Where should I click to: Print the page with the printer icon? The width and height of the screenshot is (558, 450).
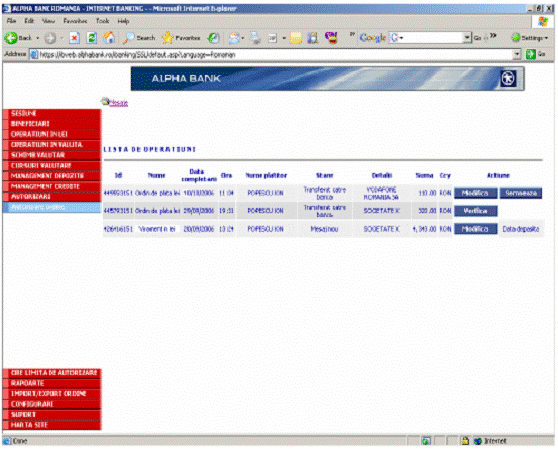point(255,38)
